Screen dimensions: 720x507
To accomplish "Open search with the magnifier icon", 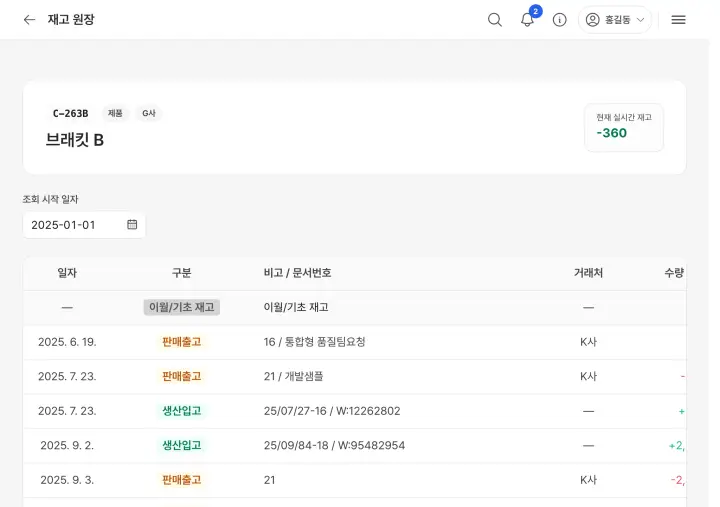I will (495, 20).
